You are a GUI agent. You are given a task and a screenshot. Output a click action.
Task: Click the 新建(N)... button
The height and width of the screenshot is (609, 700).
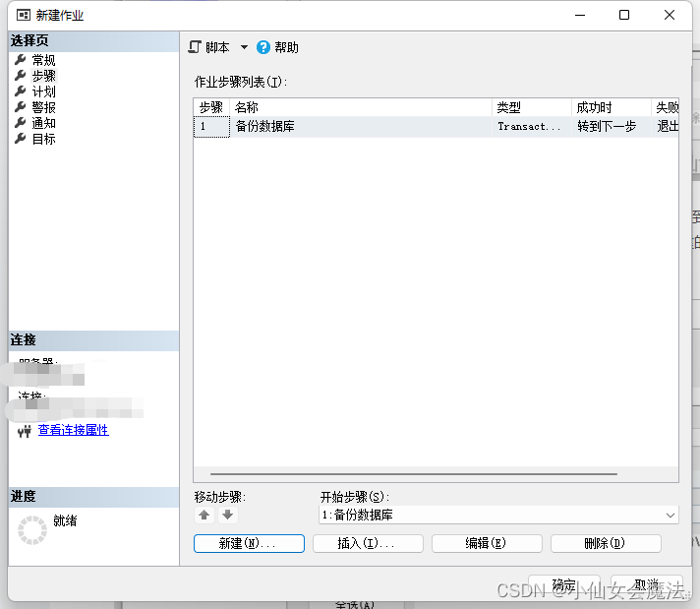pyautogui.click(x=249, y=543)
